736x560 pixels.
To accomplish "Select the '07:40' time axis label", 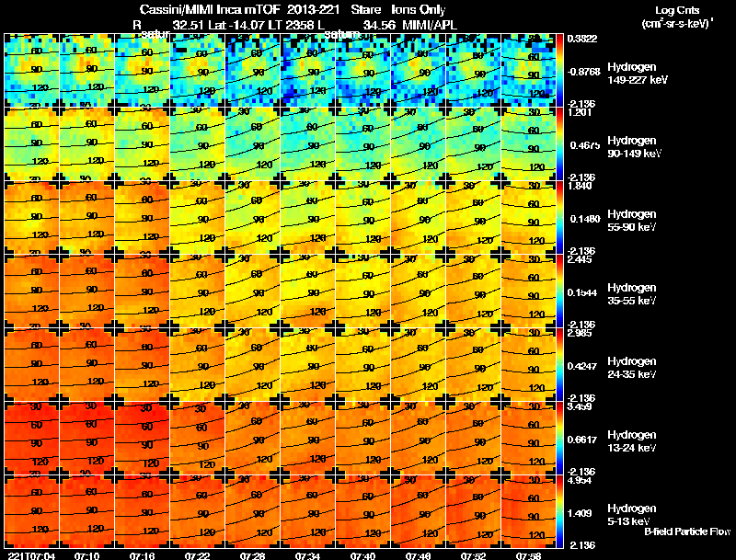I will pyautogui.click(x=362, y=555).
